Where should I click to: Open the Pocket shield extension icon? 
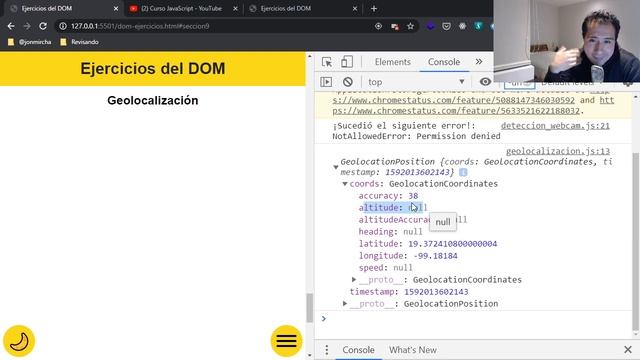[447, 26]
